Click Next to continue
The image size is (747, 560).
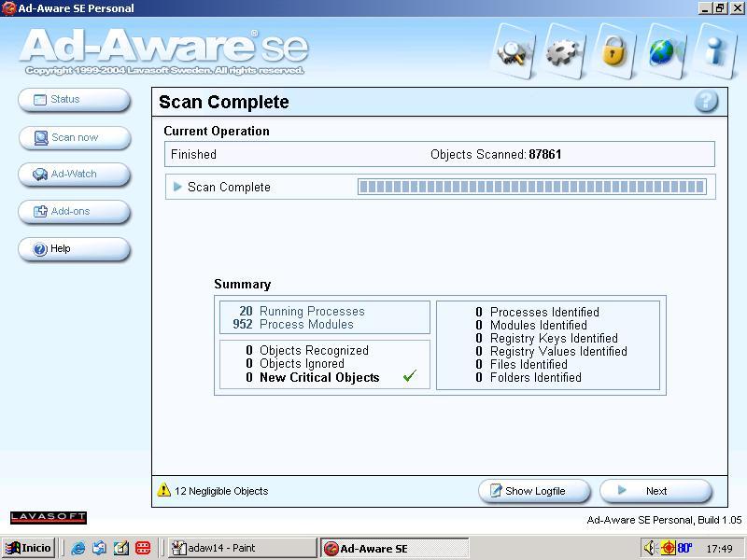(656, 491)
